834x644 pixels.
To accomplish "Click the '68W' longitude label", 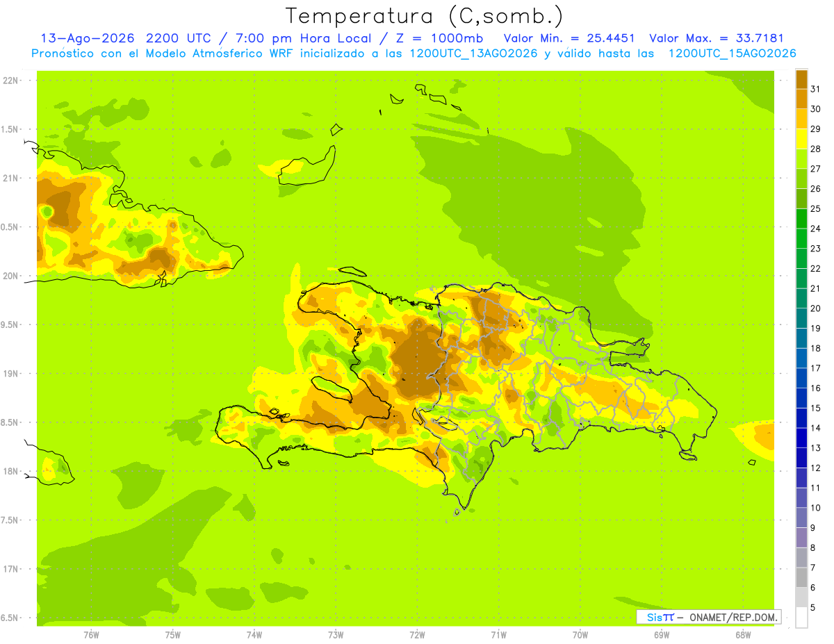I will (x=742, y=634).
